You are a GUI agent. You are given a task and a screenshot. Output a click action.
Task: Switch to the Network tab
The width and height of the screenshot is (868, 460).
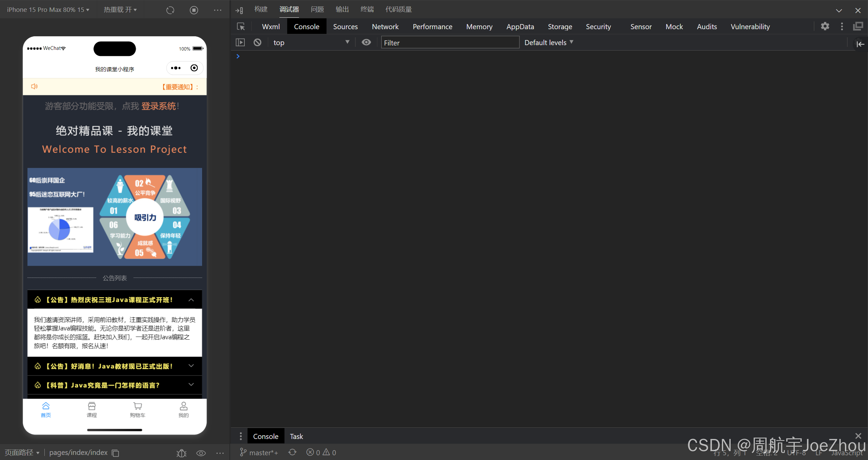coord(385,26)
